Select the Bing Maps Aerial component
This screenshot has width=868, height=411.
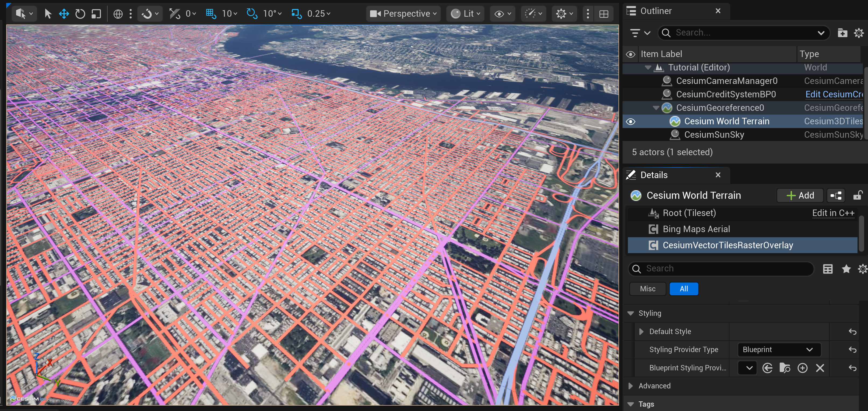pos(742,229)
